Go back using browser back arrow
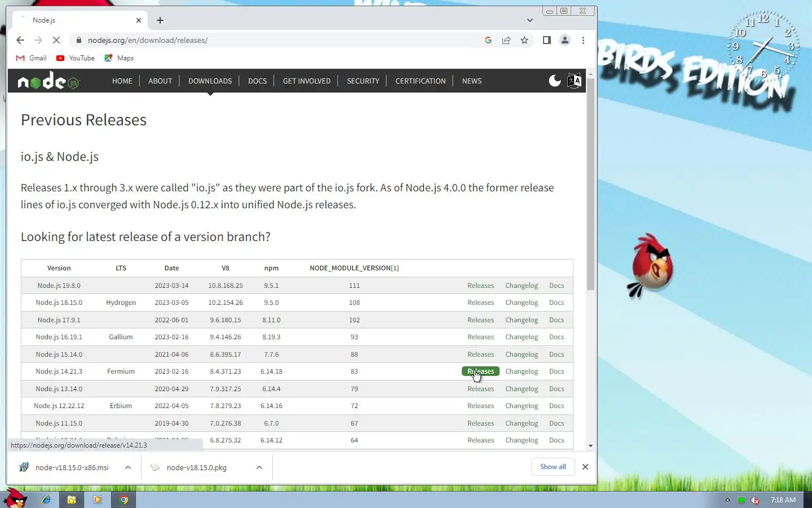This screenshot has width=812, height=508. click(x=20, y=40)
